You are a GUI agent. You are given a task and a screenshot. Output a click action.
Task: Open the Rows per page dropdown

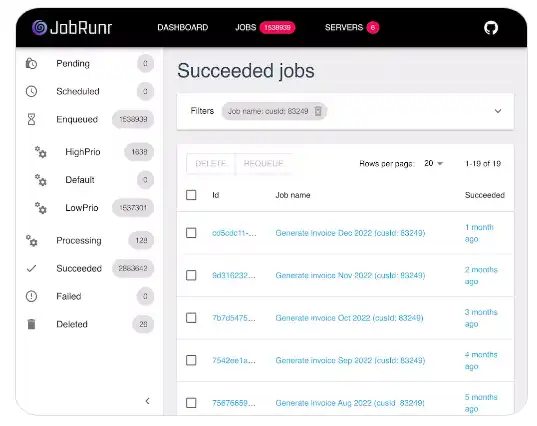434,163
